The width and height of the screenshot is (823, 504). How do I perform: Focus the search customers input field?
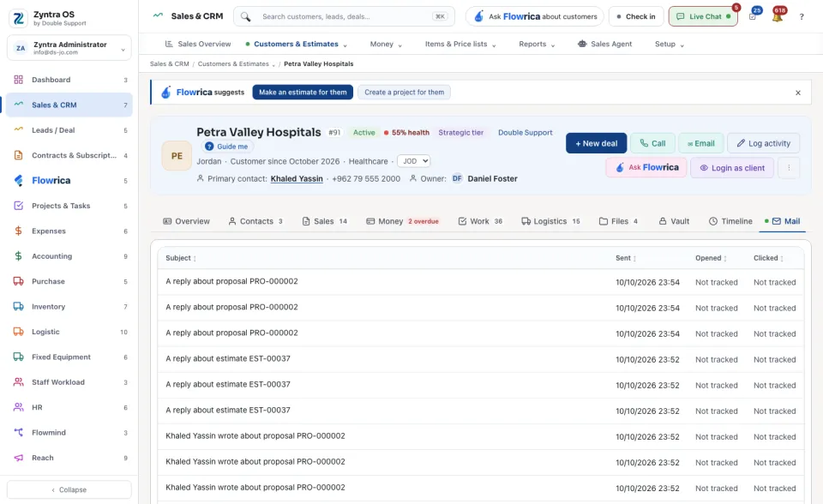[x=344, y=17]
